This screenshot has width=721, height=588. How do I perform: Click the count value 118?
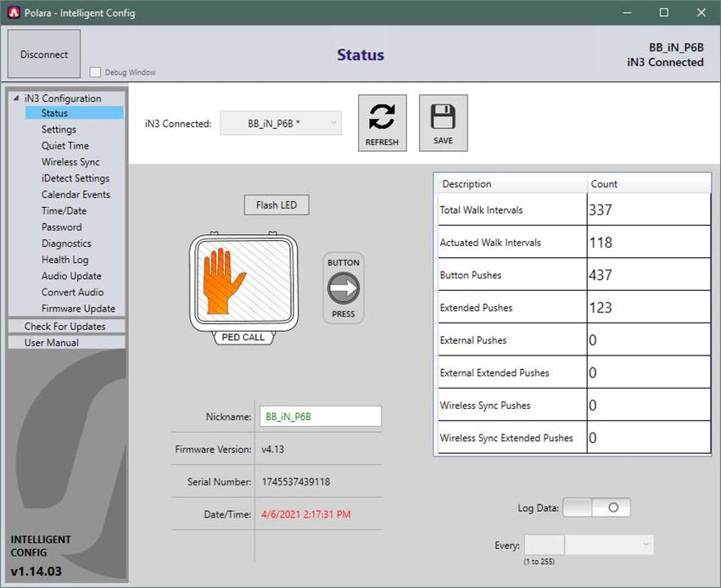coord(601,243)
